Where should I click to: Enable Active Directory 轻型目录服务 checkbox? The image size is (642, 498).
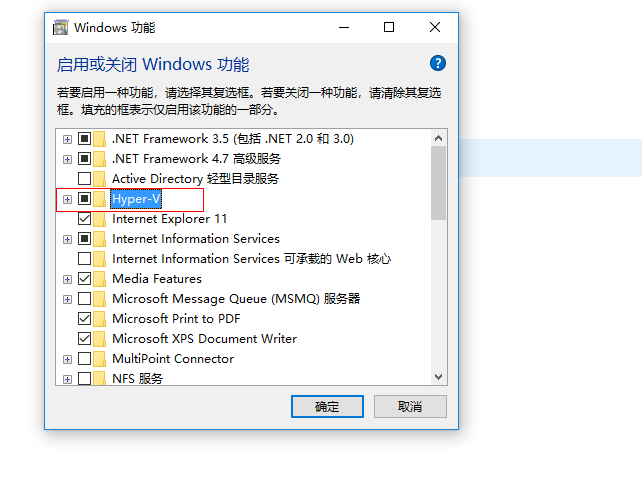(84, 179)
